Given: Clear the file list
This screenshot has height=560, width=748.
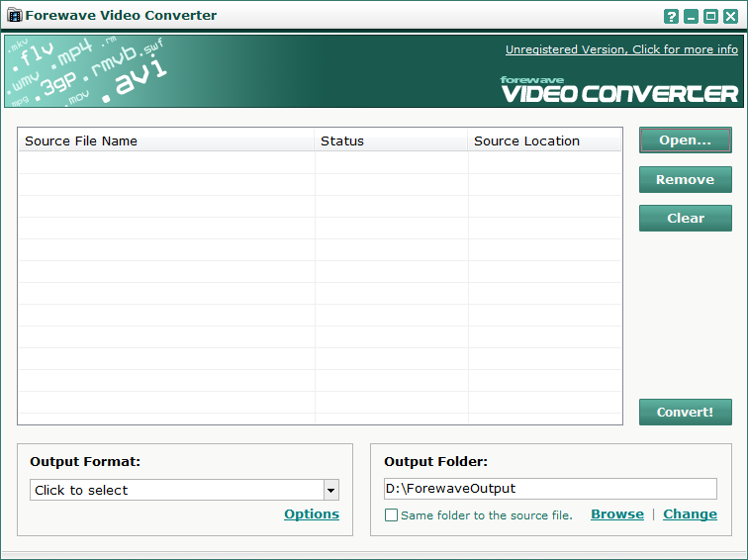Looking at the screenshot, I should click(685, 218).
